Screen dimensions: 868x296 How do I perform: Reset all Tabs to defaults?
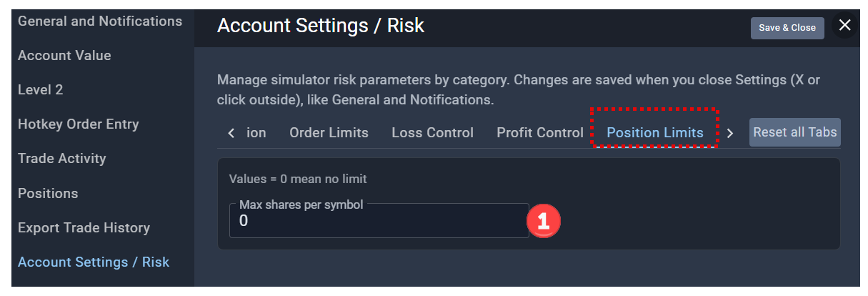[795, 132]
